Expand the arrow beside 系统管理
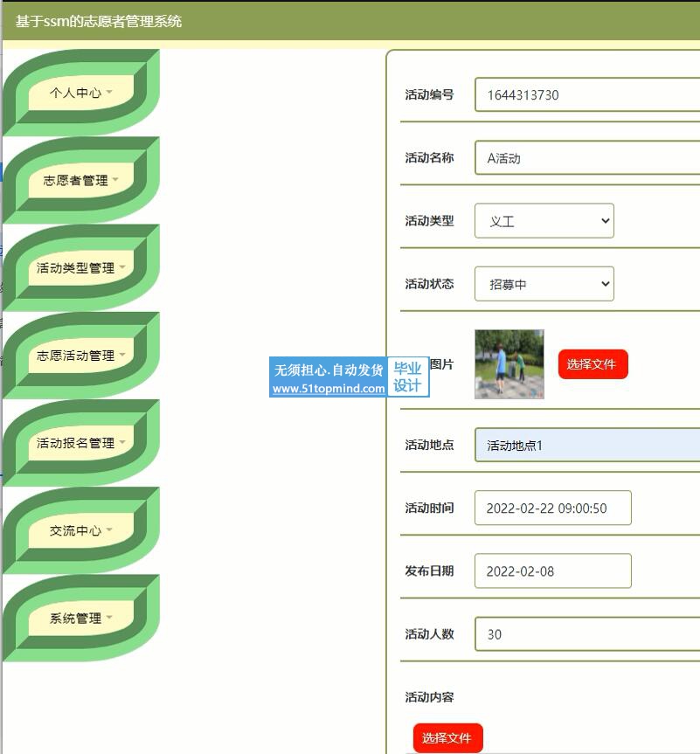 [109, 617]
